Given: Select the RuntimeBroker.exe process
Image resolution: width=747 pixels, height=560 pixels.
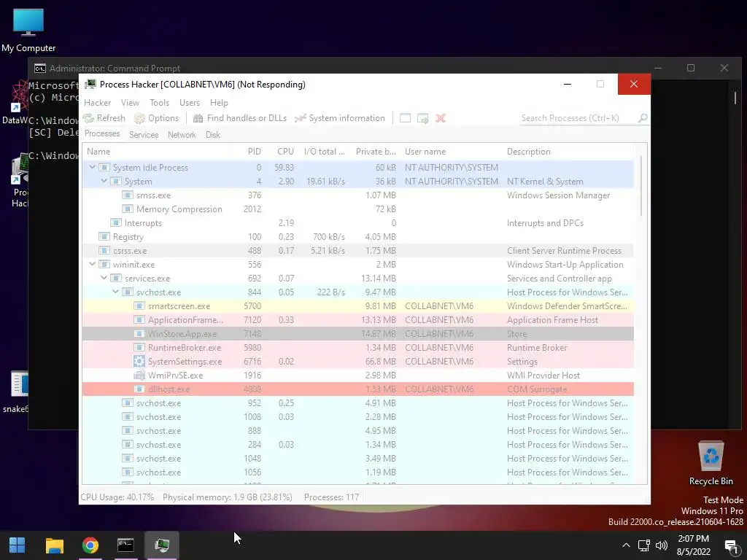Looking at the screenshot, I should point(358,348).
